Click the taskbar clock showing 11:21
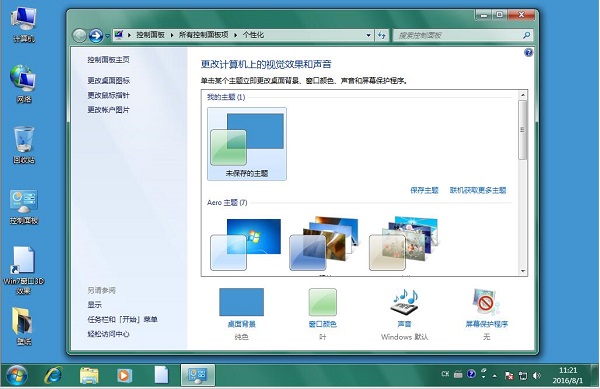This screenshot has width=600, height=389. pyautogui.click(x=568, y=375)
